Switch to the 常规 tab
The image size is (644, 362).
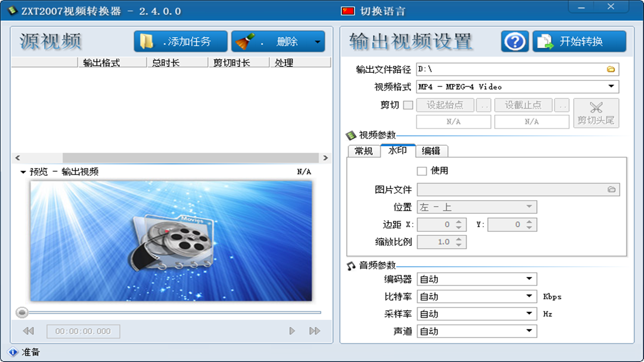[x=363, y=151]
